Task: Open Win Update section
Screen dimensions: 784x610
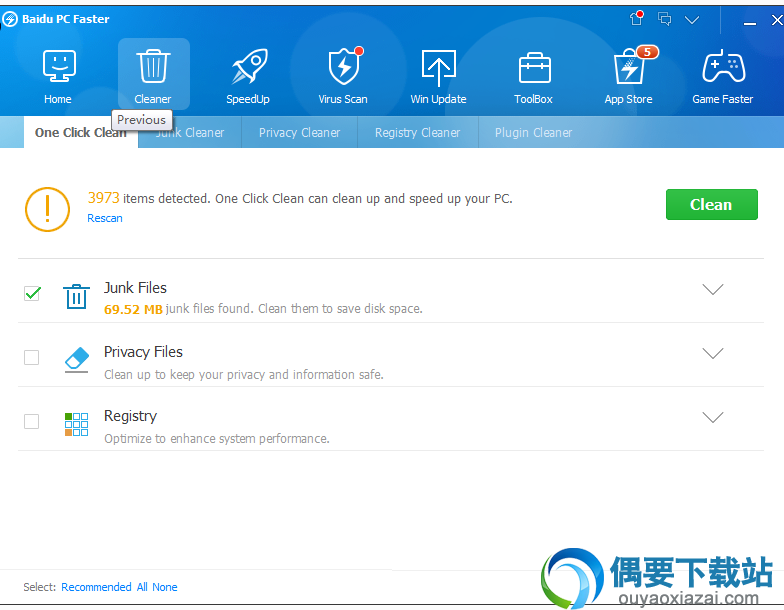Action: click(438, 75)
